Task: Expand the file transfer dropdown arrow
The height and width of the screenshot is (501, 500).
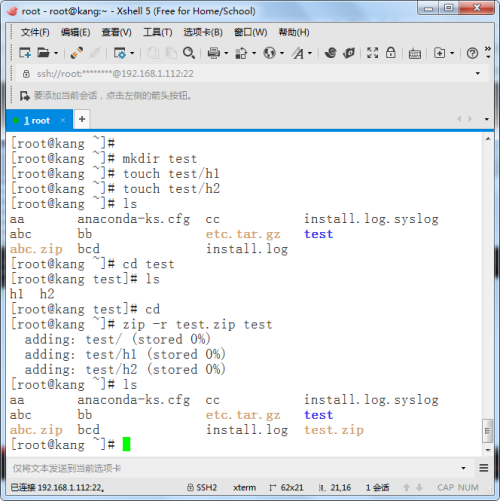Action: 254,53
